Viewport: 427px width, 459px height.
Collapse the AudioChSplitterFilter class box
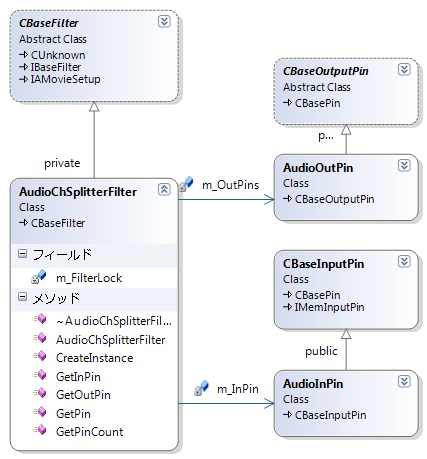click(x=164, y=190)
